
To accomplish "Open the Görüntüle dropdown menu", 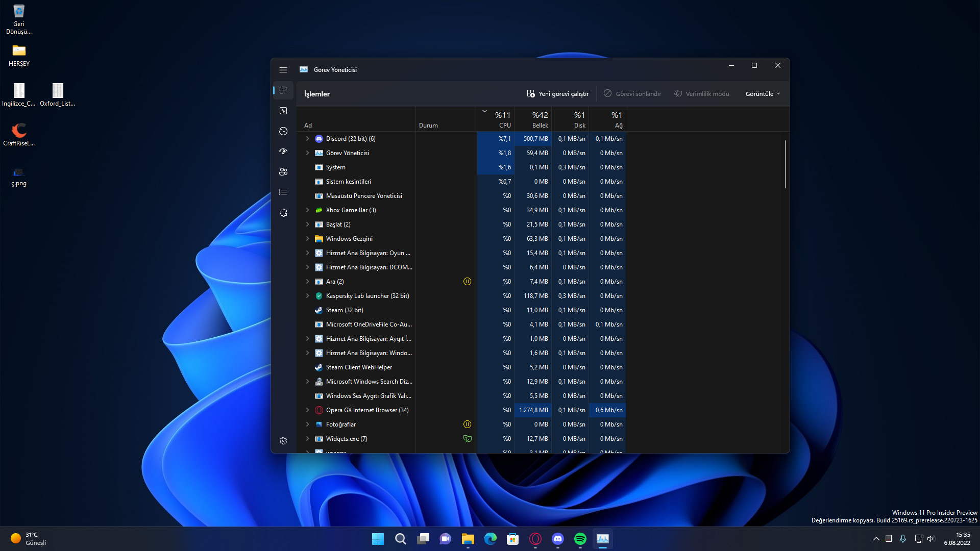I will pos(763,94).
